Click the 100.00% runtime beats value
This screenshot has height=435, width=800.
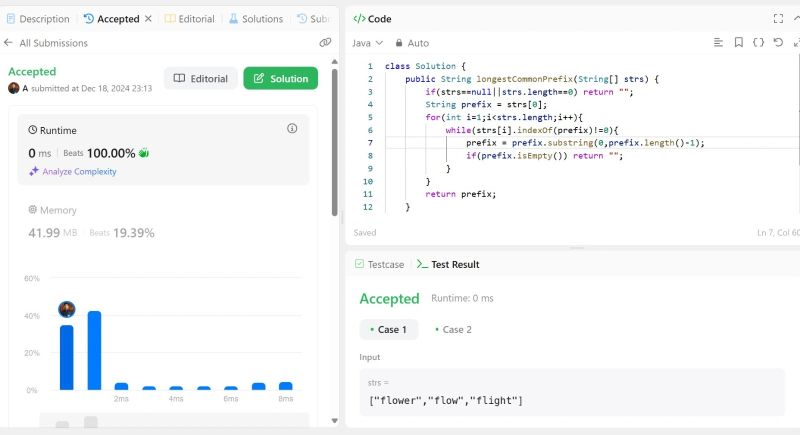[111, 153]
